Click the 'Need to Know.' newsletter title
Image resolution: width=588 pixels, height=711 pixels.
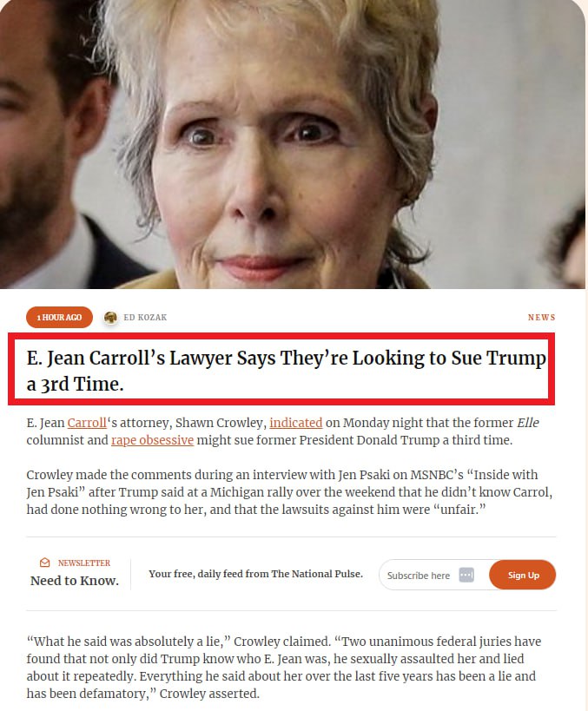(x=75, y=581)
